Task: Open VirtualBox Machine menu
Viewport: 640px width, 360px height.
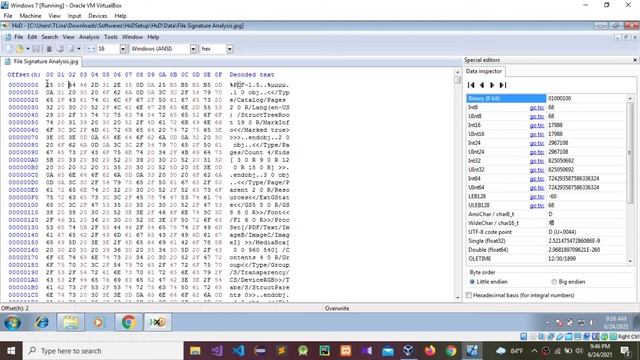Action: point(30,16)
